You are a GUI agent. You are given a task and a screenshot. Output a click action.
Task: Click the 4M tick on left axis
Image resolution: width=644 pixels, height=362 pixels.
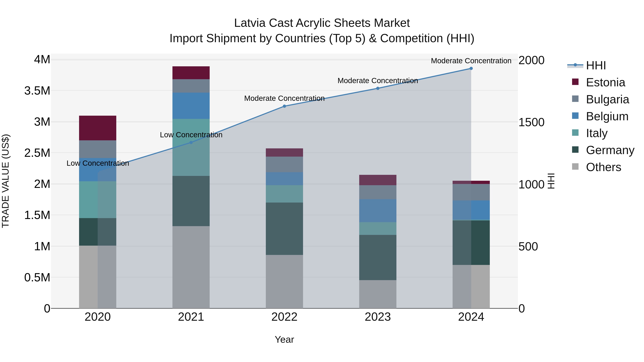point(42,60)
